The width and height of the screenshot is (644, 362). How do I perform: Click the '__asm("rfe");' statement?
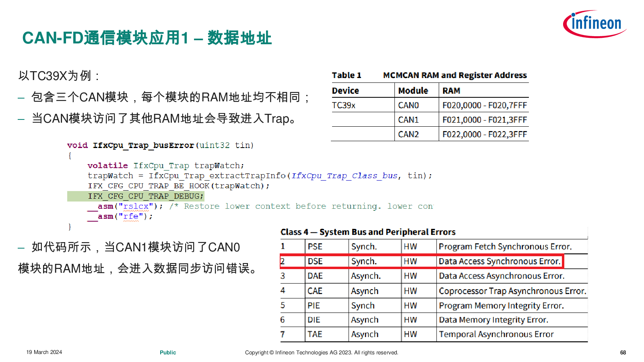[x=120, y=216]
